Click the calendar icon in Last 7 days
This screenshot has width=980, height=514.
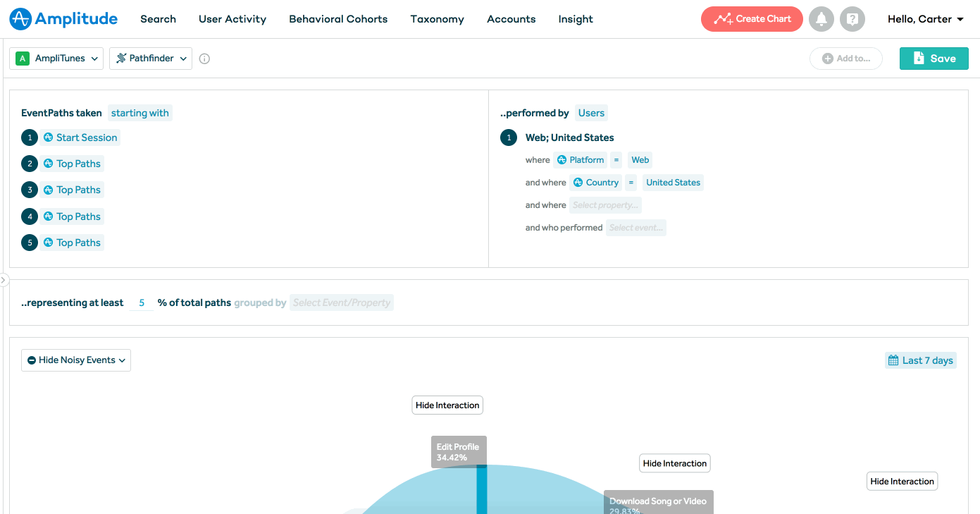click(893, 360)
